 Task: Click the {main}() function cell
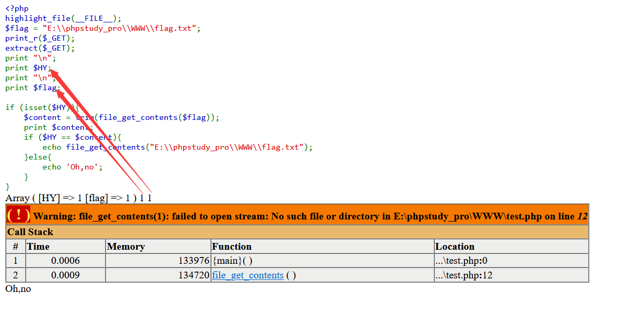coord(232,261)
